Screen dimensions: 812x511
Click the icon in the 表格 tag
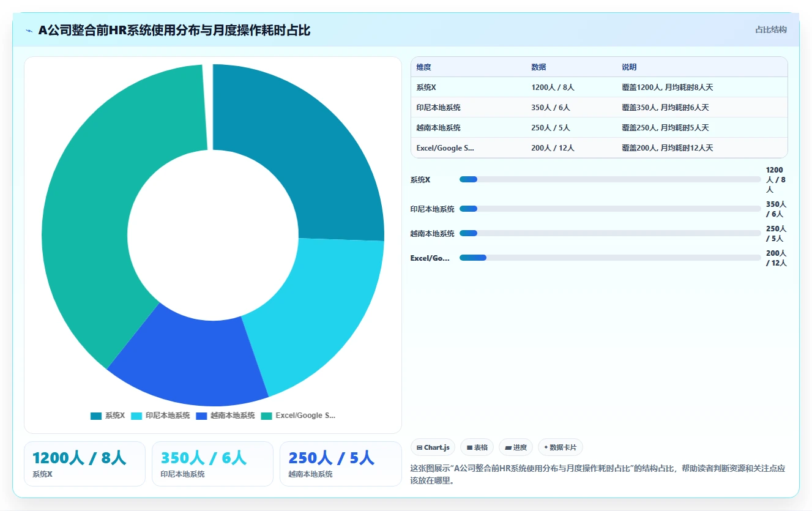click(469, 448)
